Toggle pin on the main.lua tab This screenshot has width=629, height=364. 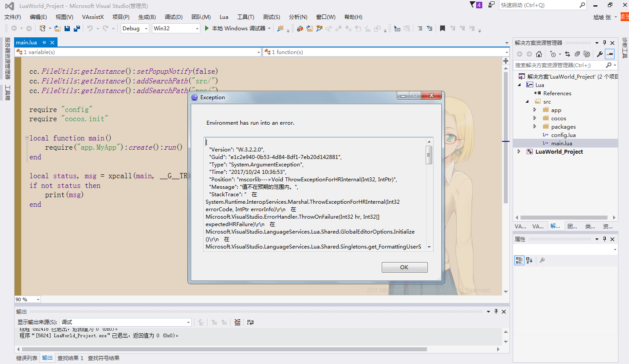44,43
